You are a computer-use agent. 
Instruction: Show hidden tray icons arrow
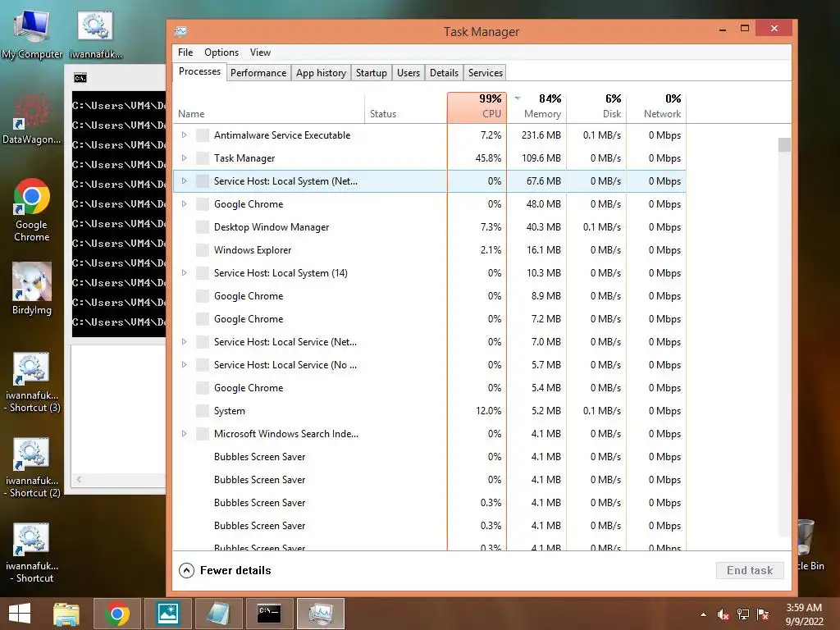point(703,614)
